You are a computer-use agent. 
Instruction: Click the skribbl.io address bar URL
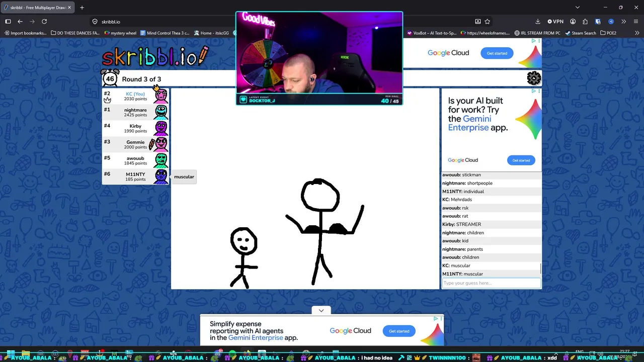tap(111, 22)
